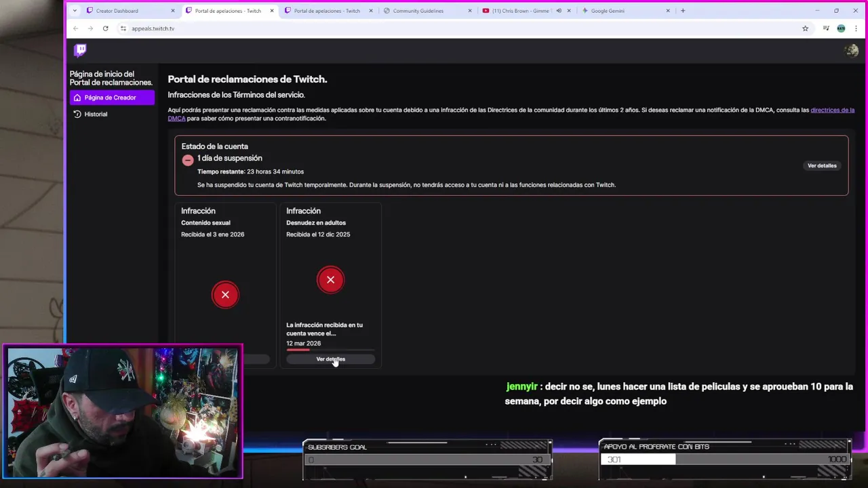The height and width of the screenshot is (488, 868).
Task: Click the red X on Desnudez en adultos card
Action: click(x=330, y=280)
